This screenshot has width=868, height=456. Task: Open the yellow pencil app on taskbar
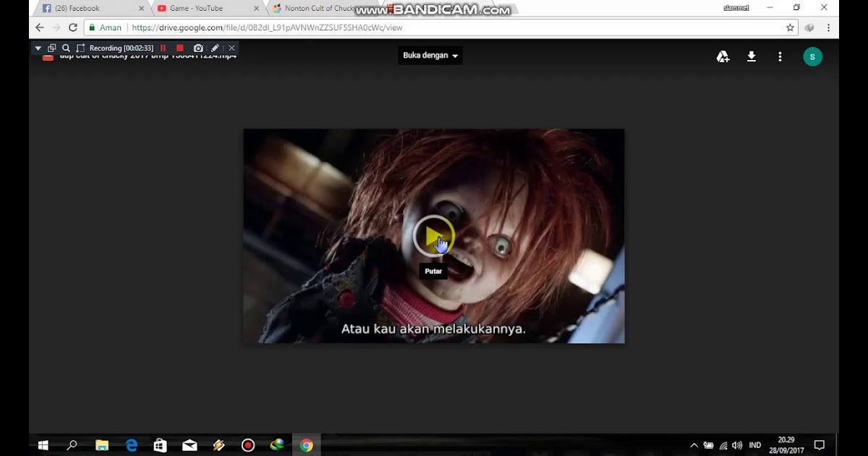(x=218, y=445)
